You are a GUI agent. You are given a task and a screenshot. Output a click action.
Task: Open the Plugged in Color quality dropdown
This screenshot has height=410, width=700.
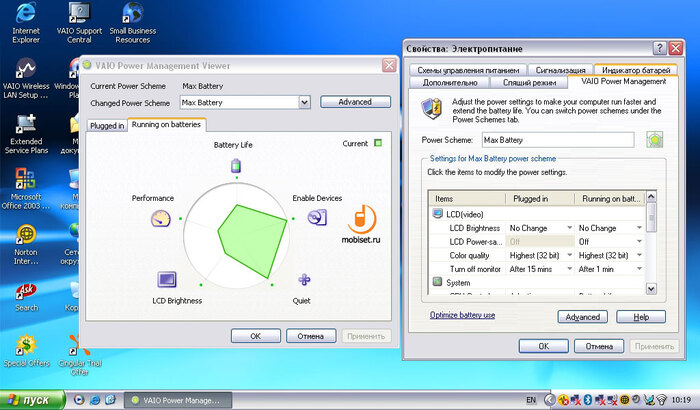tap(570, 256)
